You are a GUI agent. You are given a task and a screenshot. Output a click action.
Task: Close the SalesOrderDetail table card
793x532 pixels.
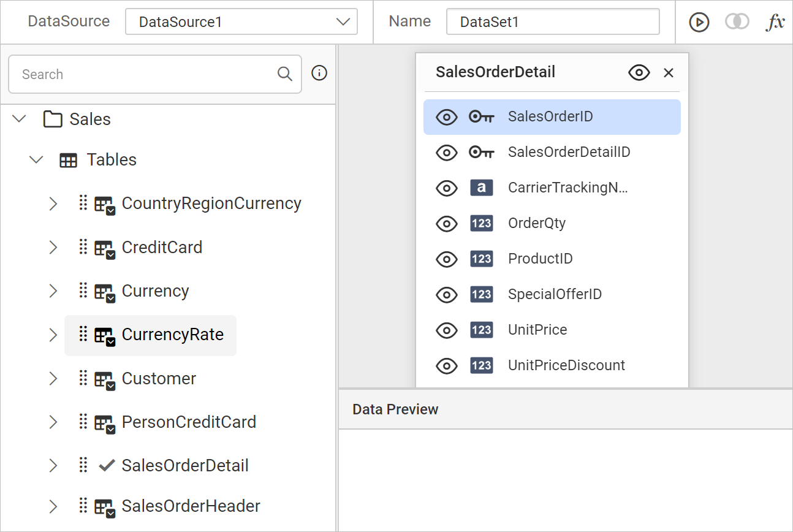(669, 73)
